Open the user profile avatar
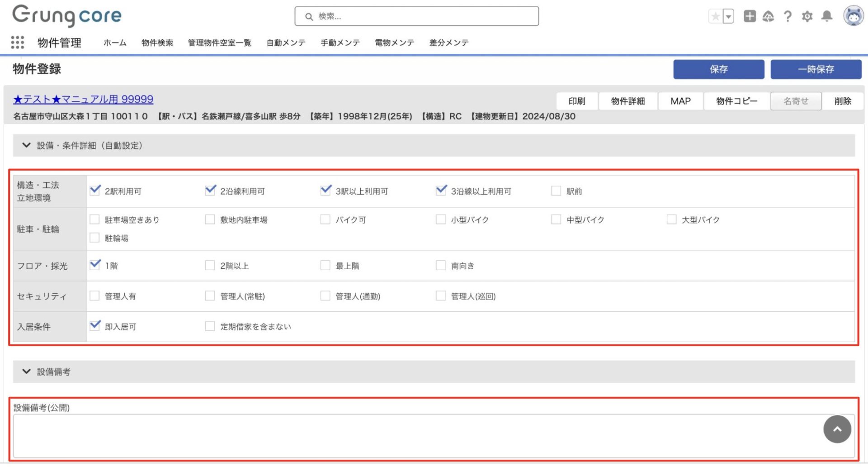This screenshot has height=467, width=868. (x=853, y=16)
